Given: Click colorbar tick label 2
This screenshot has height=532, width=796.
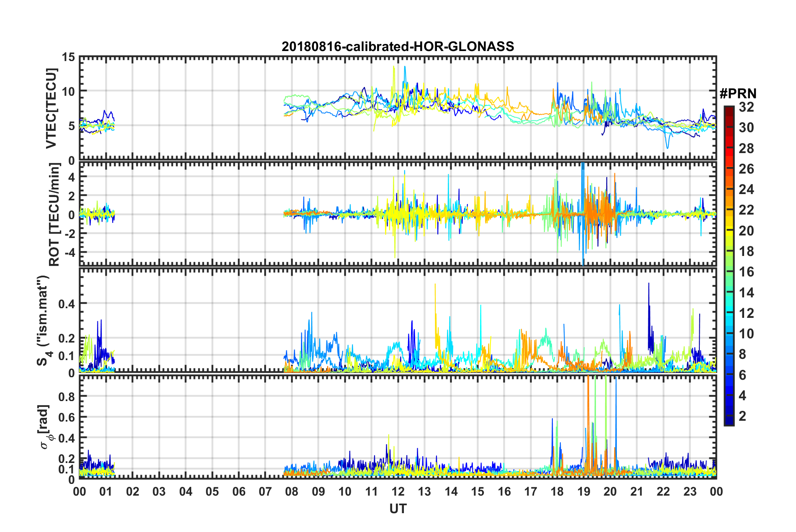Looking at the screenshot, I should (x=742, y=416).
